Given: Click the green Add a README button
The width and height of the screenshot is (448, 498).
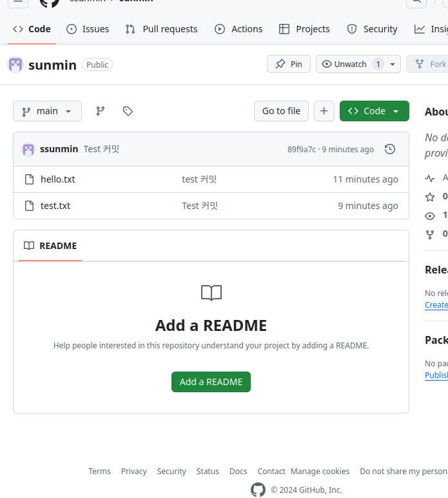Looking at the screenshot, I should point(211,382).
